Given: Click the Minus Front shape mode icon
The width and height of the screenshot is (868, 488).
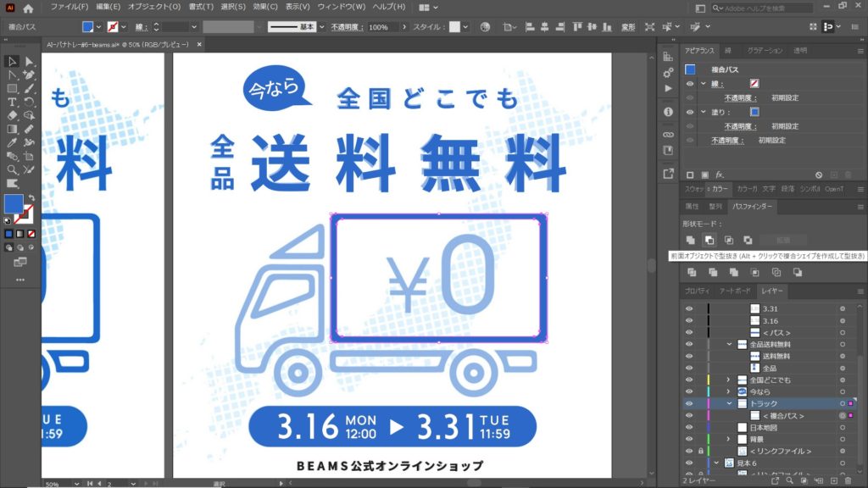Looking at the screenshot, I should [709, 240].
